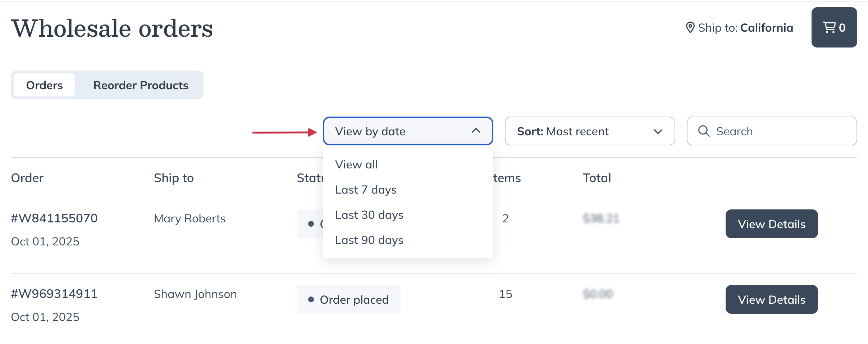Click the Total column header
Image resolution: width=868 pixels, height=344 pixels.
(x=597, y=178)
